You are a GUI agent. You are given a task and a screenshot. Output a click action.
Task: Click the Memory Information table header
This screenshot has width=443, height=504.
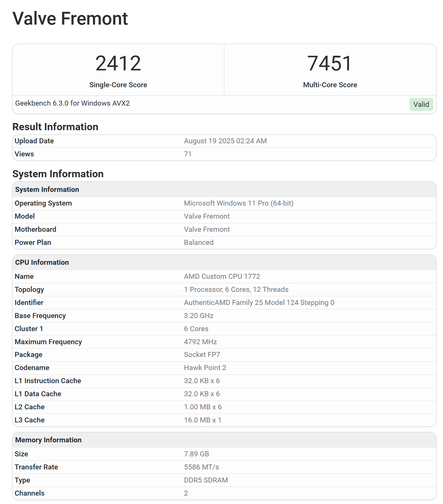(x=48, y=440)
